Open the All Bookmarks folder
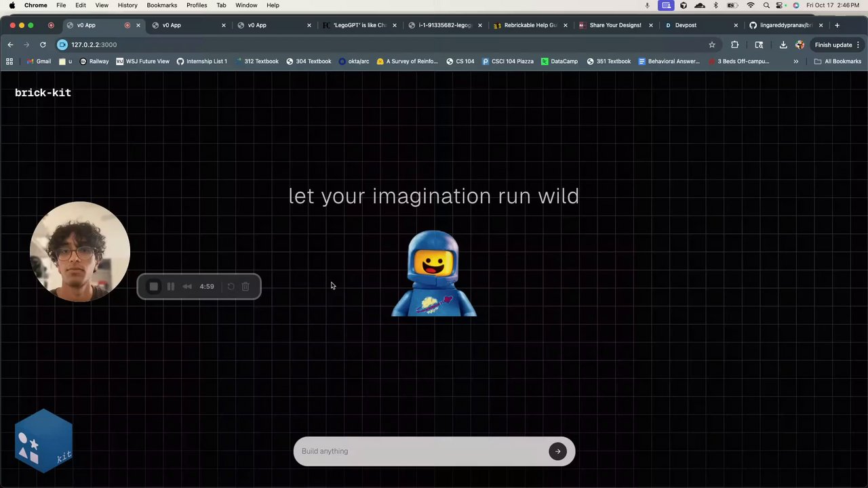Image resolution: width=868 pixels, height=488 pixels. (x=837, y=61)
